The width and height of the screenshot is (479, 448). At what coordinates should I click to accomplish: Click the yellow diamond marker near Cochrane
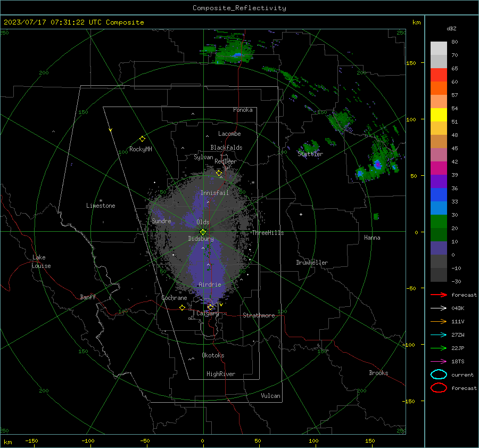click(x=183, y=307)
